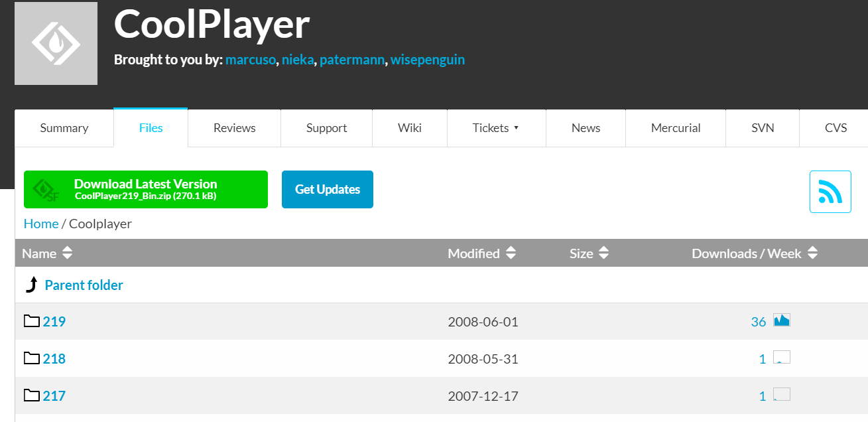Open the download chart icon for 217
The image size is (868, 422).
point(782,395)
